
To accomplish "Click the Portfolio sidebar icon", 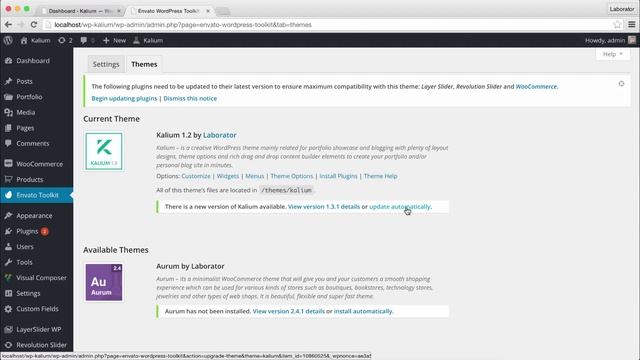I will pos(8,97).
